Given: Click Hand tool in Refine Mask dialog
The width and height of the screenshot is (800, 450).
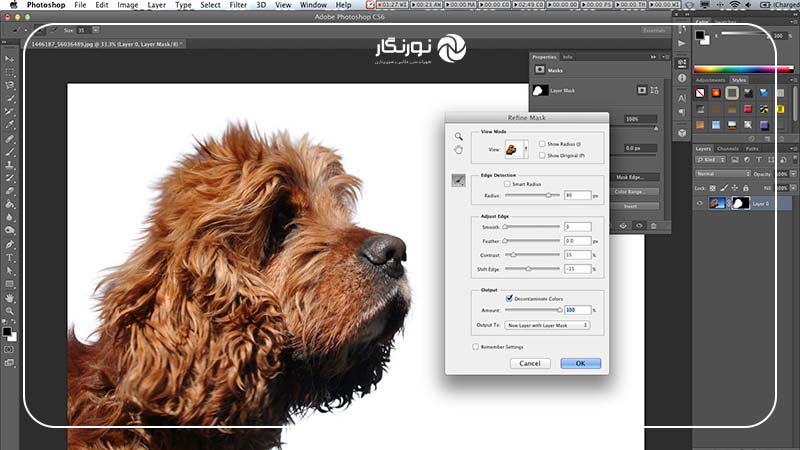Looking at the screenshot, I should [x=458, y=149].
